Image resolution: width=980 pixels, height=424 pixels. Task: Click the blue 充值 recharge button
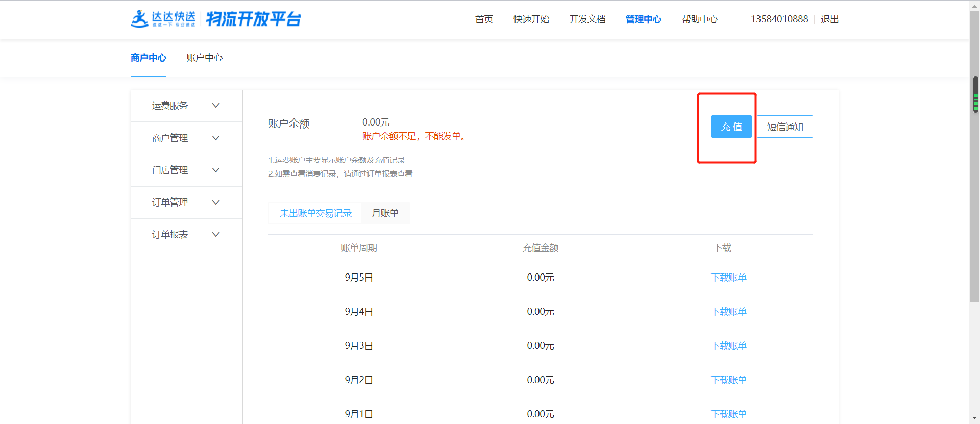731,127
